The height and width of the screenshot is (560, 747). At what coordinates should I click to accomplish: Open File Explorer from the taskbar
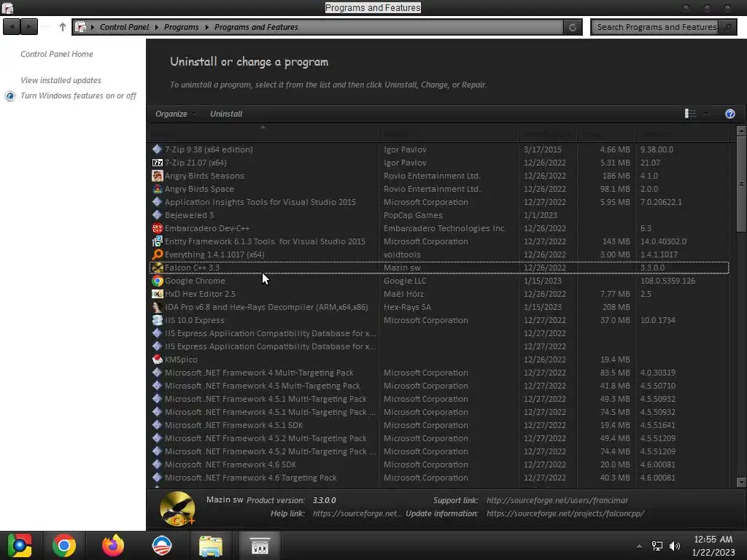coord(211,545)
